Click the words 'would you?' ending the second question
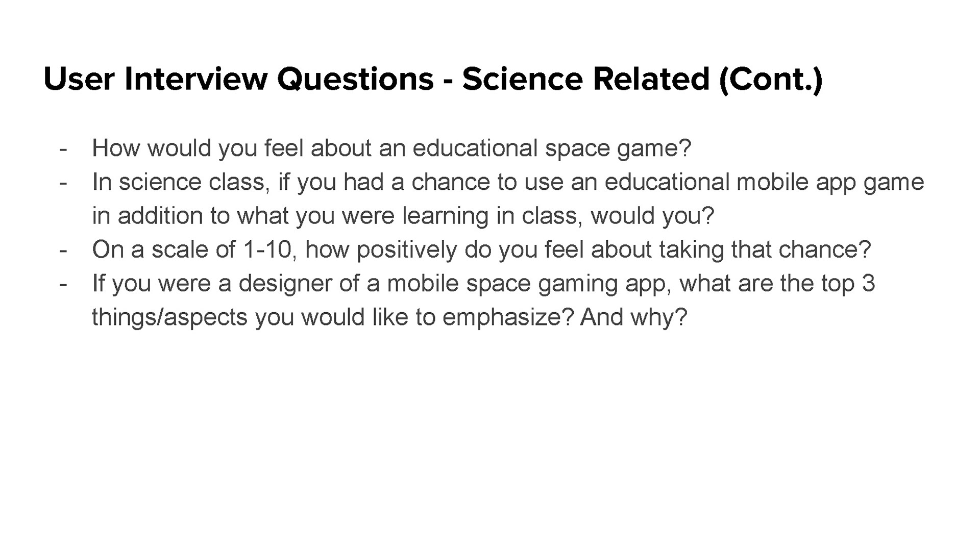The width and height of the screenshot is (980, 551). coord(653,216)
